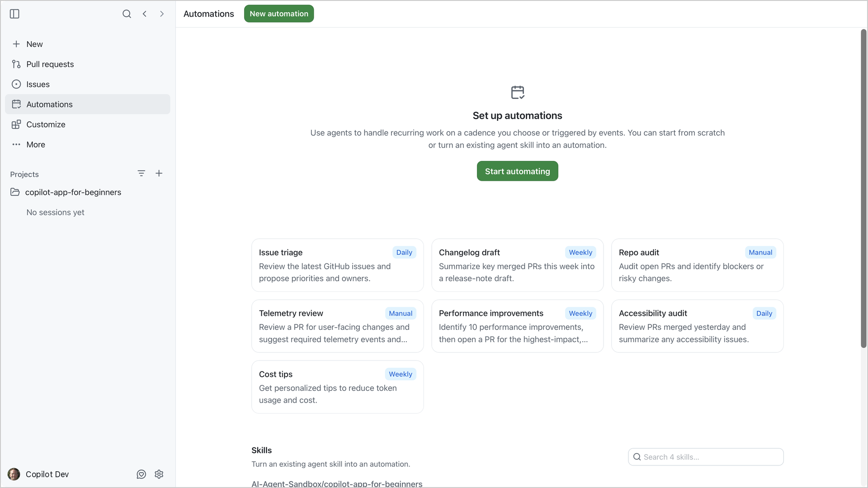Click the Projects section label

(x=24, y=174)
